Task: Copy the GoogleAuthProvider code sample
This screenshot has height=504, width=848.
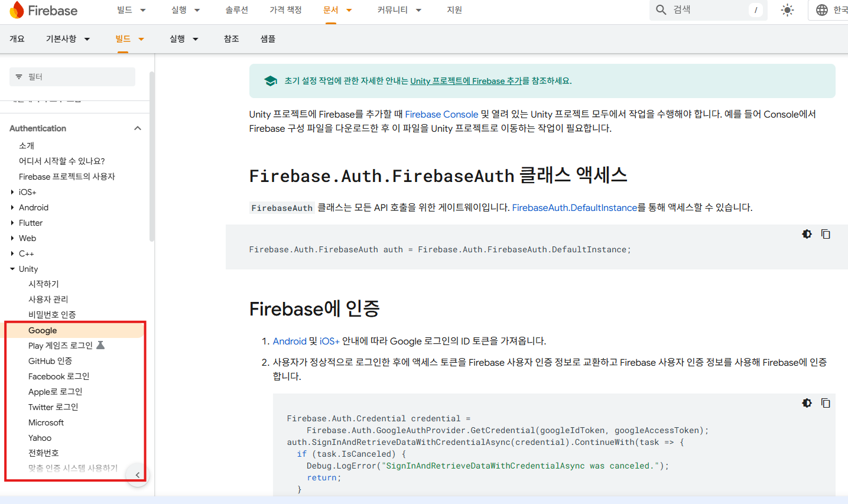Action: 826,403
